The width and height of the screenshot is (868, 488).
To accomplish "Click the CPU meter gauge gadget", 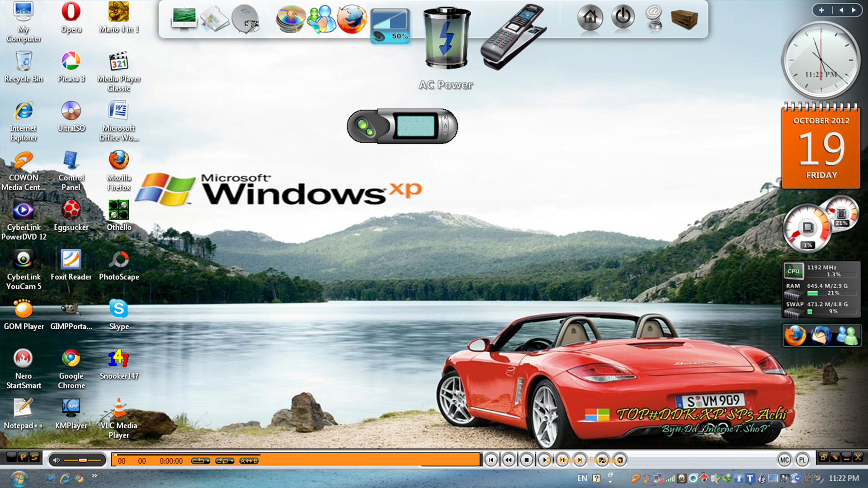I will 807,228.
